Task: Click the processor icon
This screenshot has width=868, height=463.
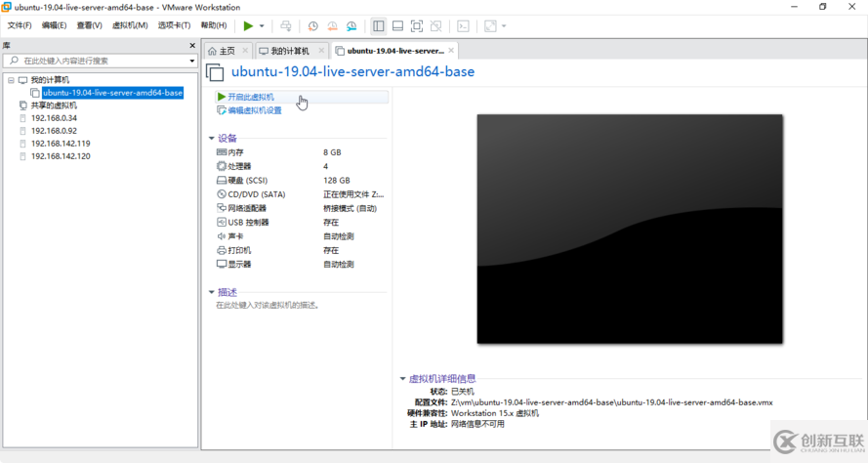Action: (222, 166)
